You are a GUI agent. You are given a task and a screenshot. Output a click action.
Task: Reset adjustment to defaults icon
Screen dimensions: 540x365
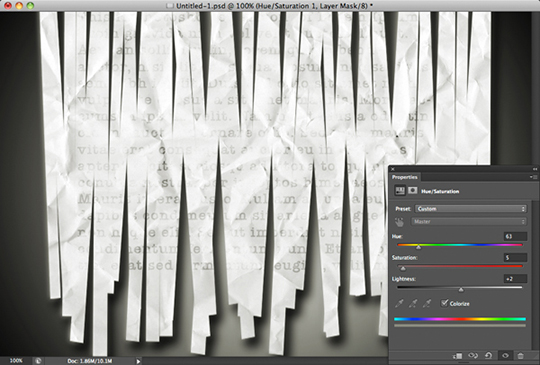coord(488,355)
